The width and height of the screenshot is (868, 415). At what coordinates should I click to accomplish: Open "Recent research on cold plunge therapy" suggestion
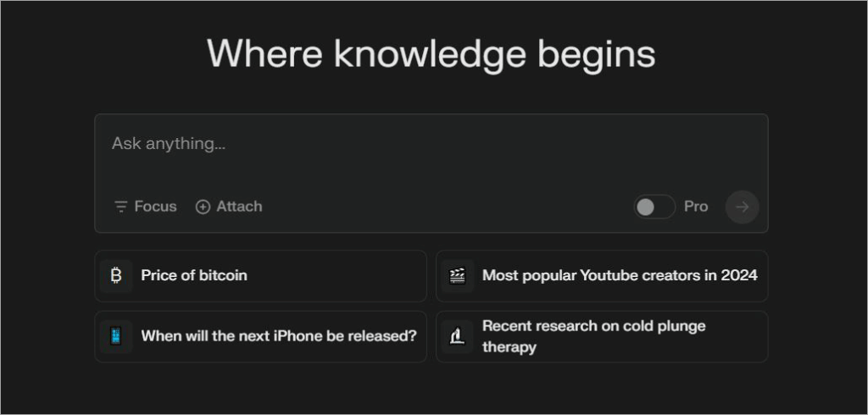(593, 336)
